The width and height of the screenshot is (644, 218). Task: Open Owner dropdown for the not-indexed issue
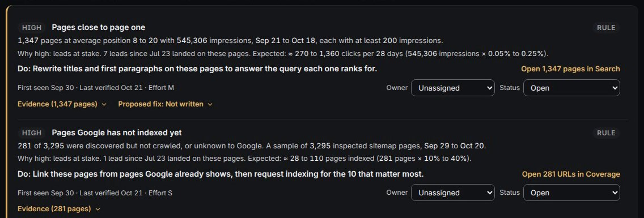pyautogui.click(x=452, y=193)
